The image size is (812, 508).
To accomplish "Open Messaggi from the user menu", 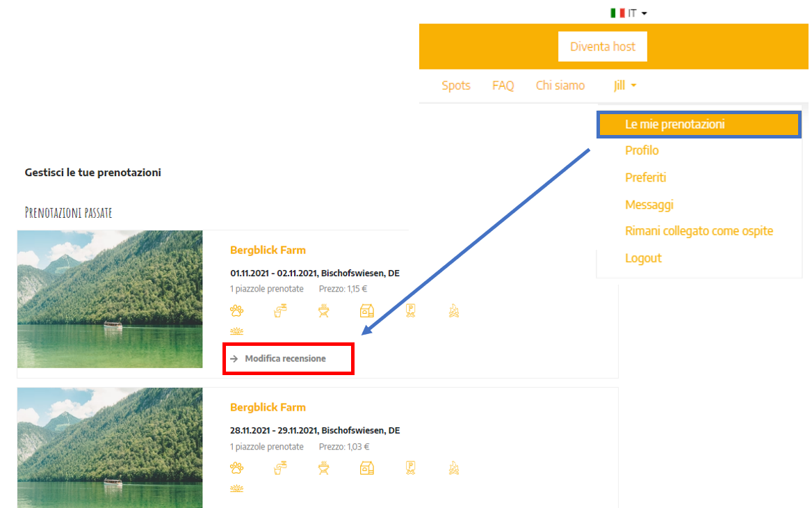I will (x=649, y=205).
